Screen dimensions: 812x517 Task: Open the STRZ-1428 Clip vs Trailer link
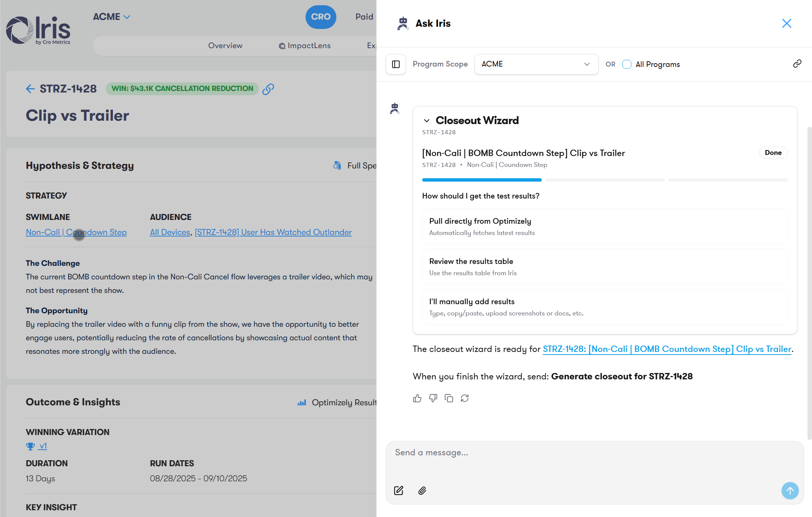[667, 349]
